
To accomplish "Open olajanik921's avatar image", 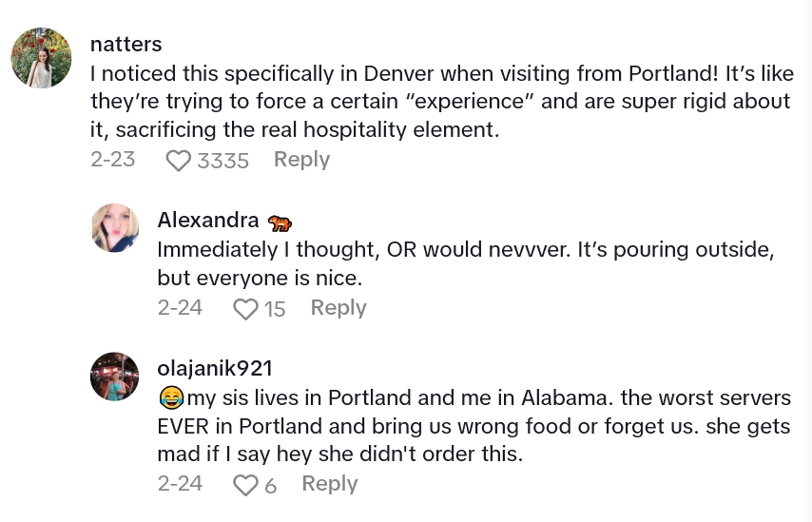I will (x=115, y=377).
